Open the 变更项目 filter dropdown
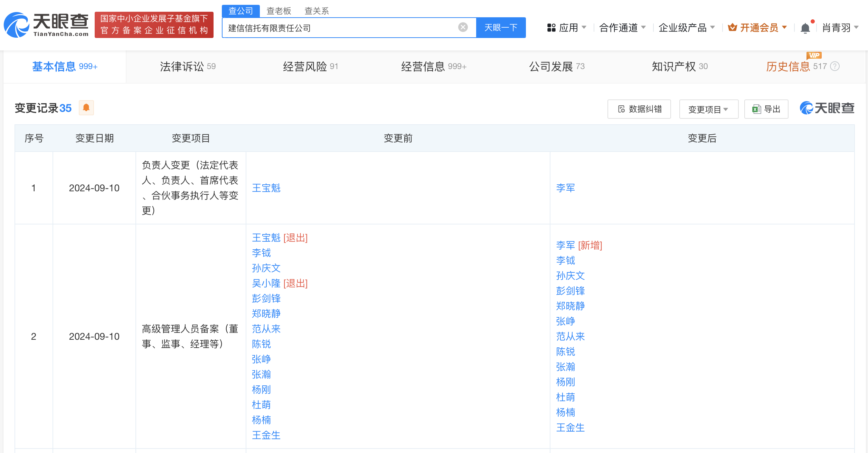Image resolution: width=868 pixels, height=453 pixels. click(x=709, y=109)
